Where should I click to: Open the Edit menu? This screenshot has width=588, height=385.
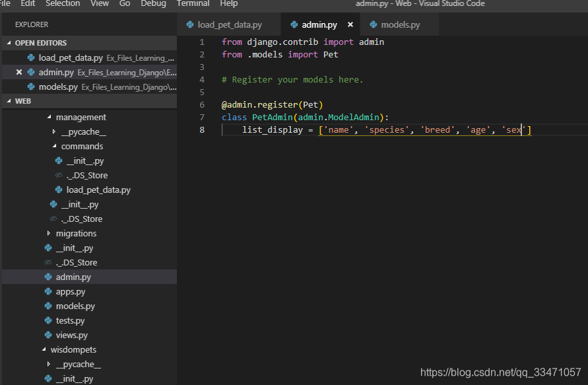(28, 3)
